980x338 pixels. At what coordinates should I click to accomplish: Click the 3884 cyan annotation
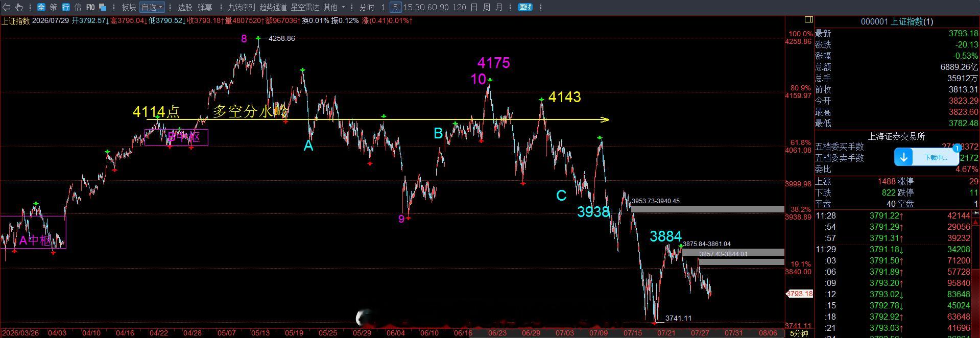pyautogui.click(x=665, y=236)
